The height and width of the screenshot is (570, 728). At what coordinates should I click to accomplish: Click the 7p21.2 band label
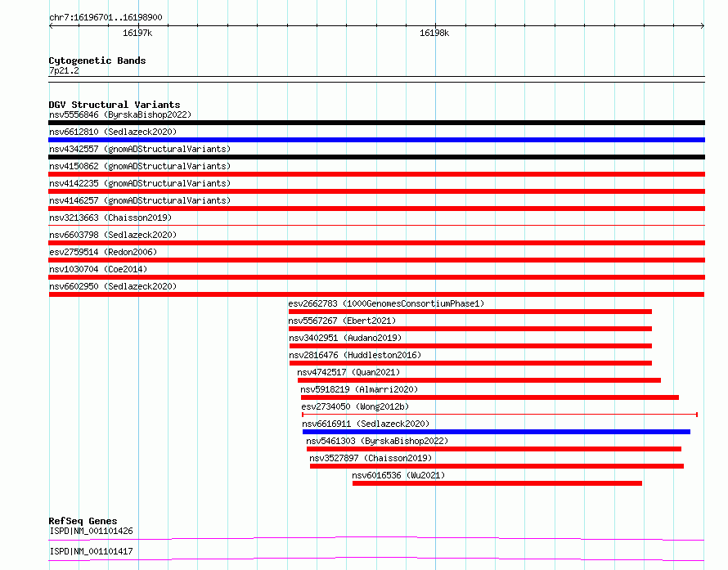click(64, 70)
